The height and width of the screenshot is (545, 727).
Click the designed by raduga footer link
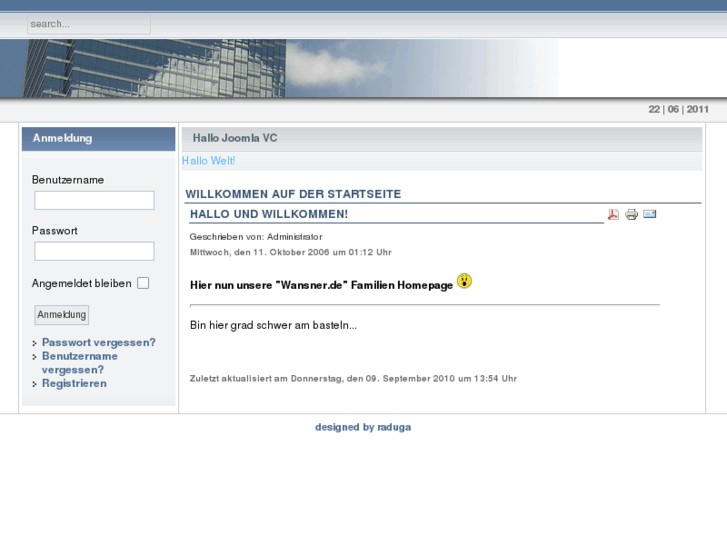pyautogui.click(x=363, y=427)
